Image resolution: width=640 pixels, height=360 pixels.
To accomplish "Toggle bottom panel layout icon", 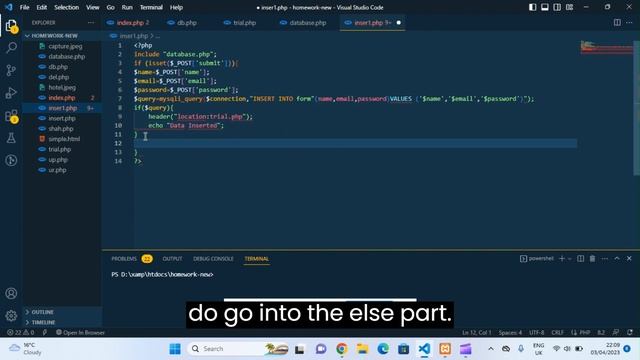I will (545, 7).
